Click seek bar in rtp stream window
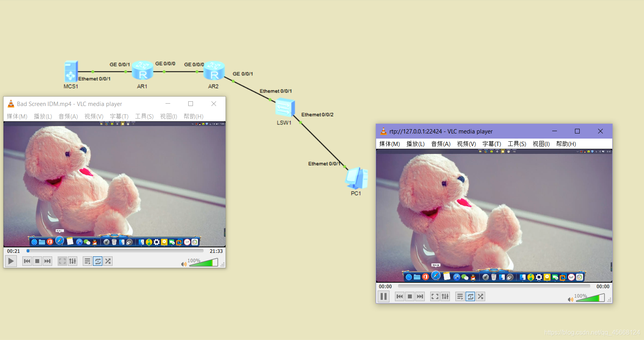 494,286
